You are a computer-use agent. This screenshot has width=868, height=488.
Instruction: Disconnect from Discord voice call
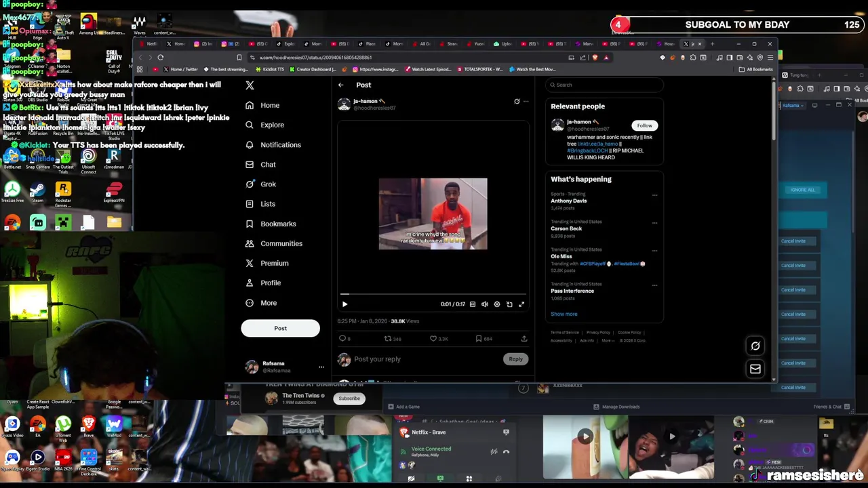506,451
